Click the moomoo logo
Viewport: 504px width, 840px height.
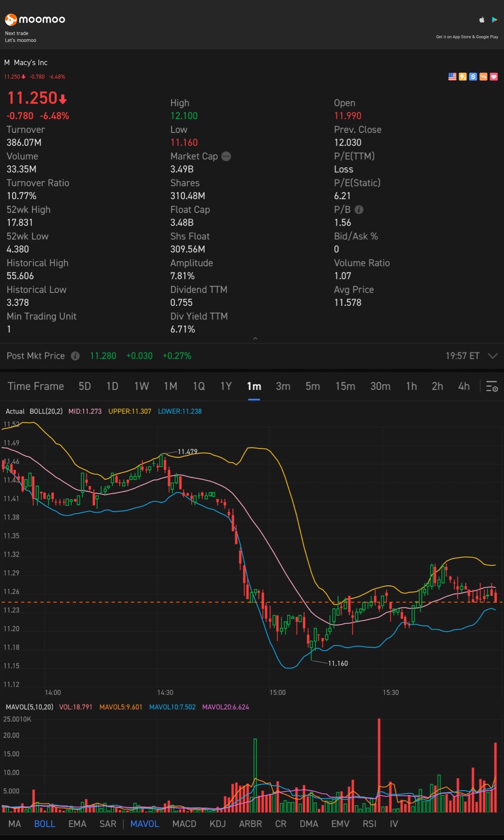pyautogui.click(x=35, y=19)
